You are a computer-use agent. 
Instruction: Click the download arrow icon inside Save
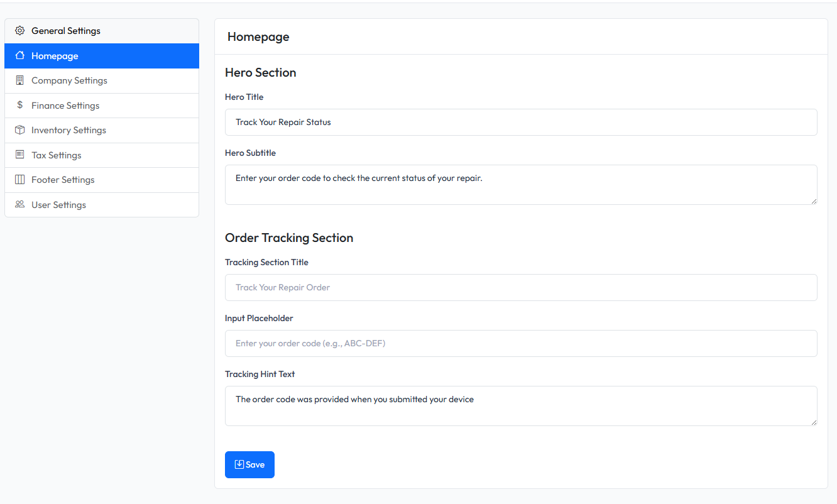point(239,464)
